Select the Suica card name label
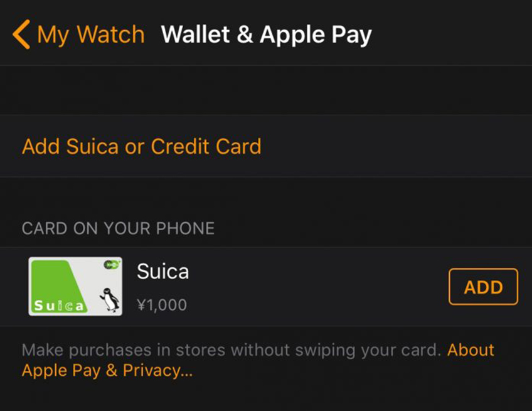 pyautogui.click(x=162, y=272)
